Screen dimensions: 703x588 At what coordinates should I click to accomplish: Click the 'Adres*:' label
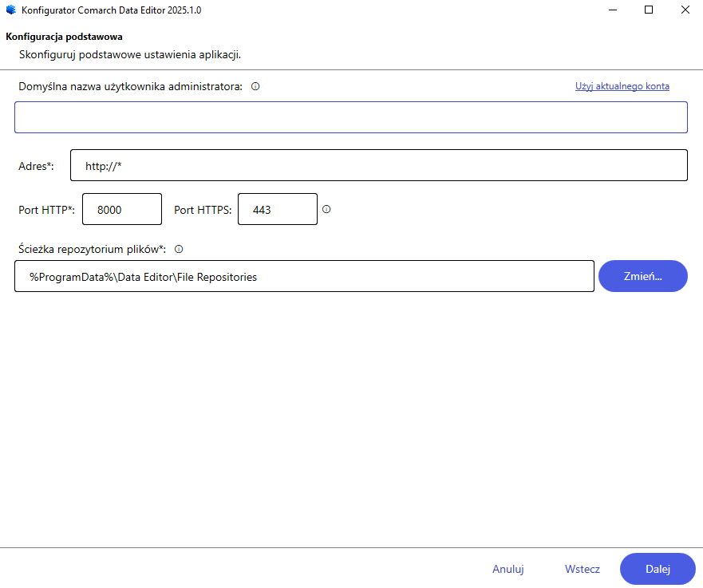coord(37,166)
